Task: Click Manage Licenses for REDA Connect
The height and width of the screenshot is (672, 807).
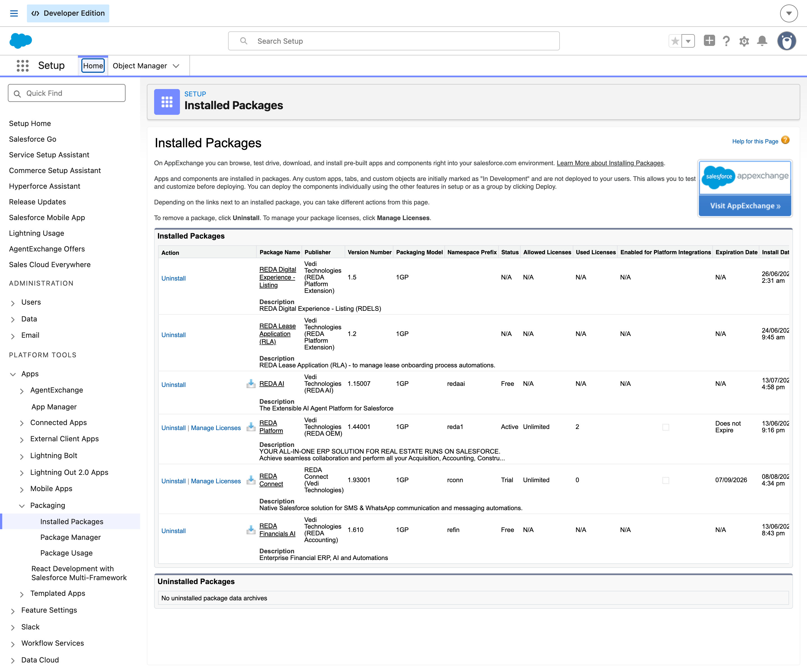Action: point(215,481)
